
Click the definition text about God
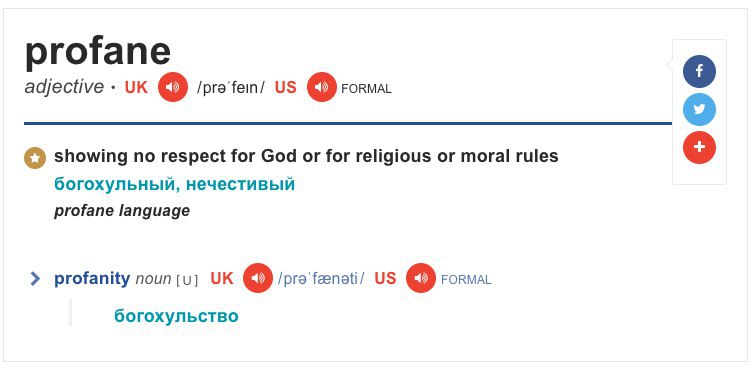[x=306, y=156]
